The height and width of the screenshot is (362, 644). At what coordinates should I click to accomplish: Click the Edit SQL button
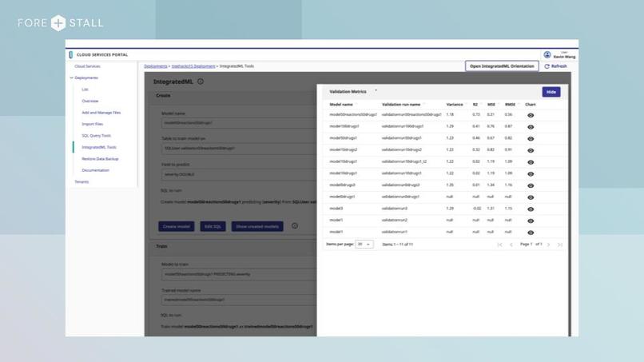coord(213,226)
